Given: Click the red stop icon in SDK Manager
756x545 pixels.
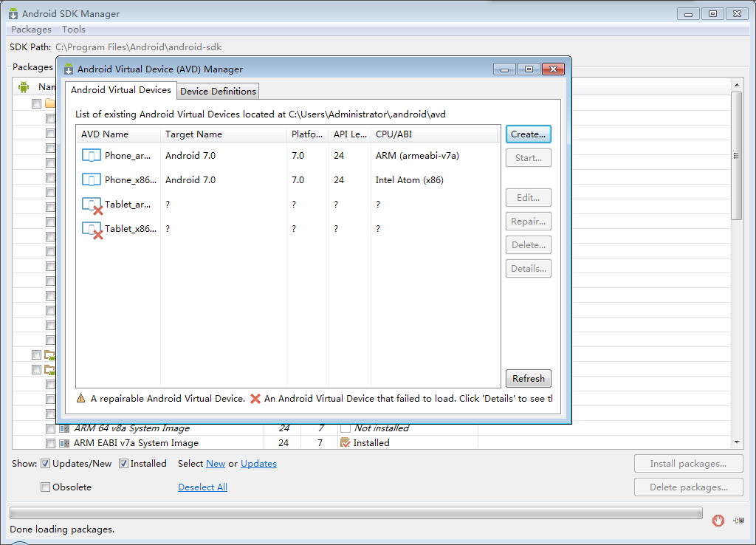Looking at the screenshot, I should tap(718, 521).
